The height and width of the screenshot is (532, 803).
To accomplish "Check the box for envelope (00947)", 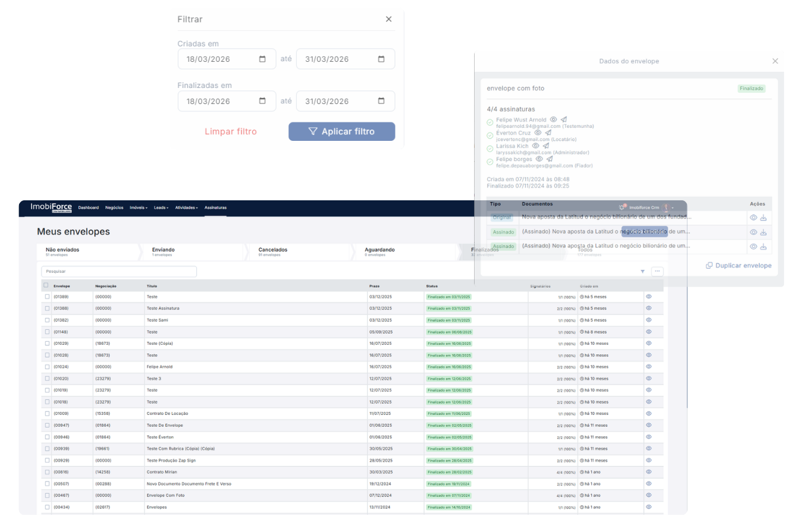I will pos(47,426).
